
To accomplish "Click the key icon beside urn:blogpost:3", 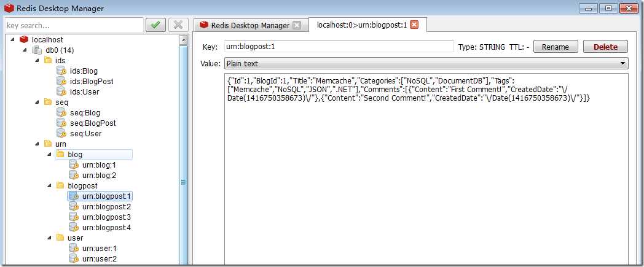I will point(74,217).
